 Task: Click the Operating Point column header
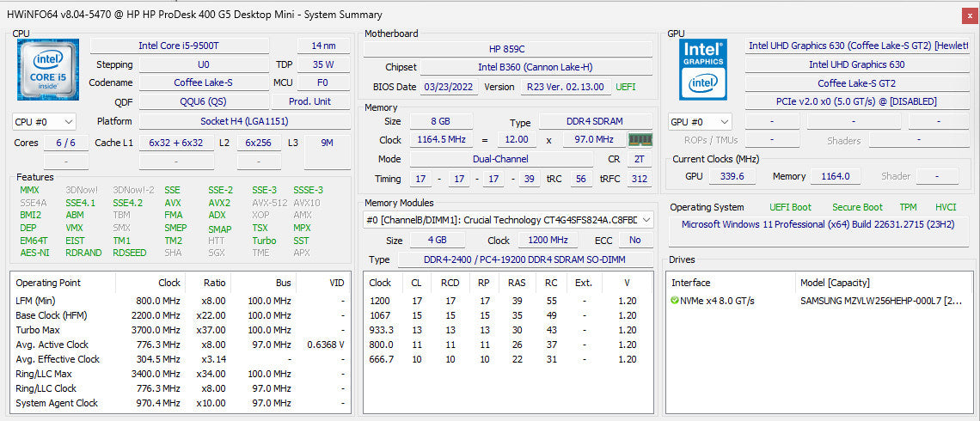point(63,283)
